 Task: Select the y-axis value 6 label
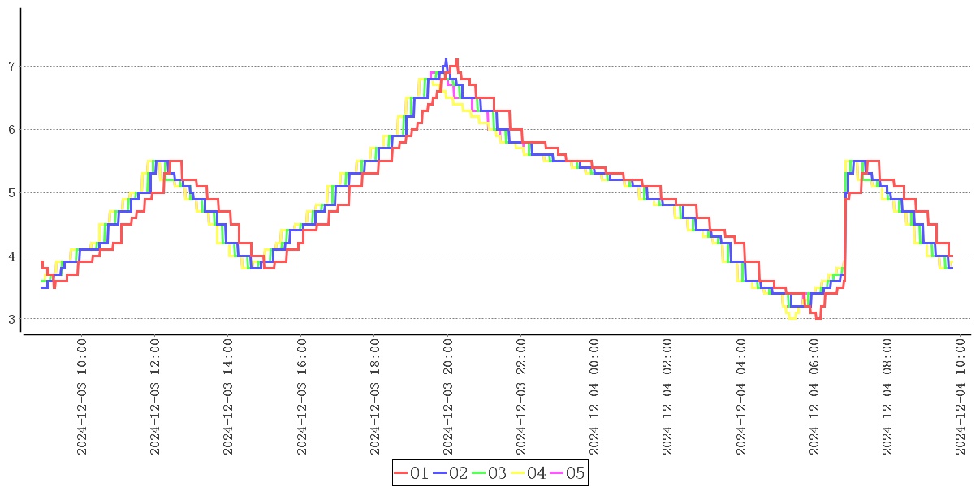(12, 129)
